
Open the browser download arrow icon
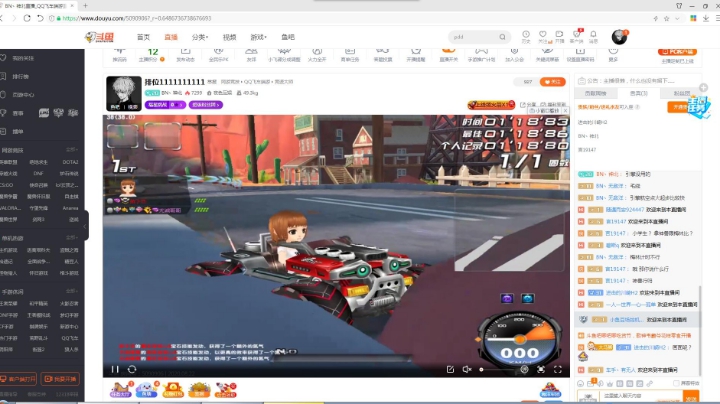706,18
